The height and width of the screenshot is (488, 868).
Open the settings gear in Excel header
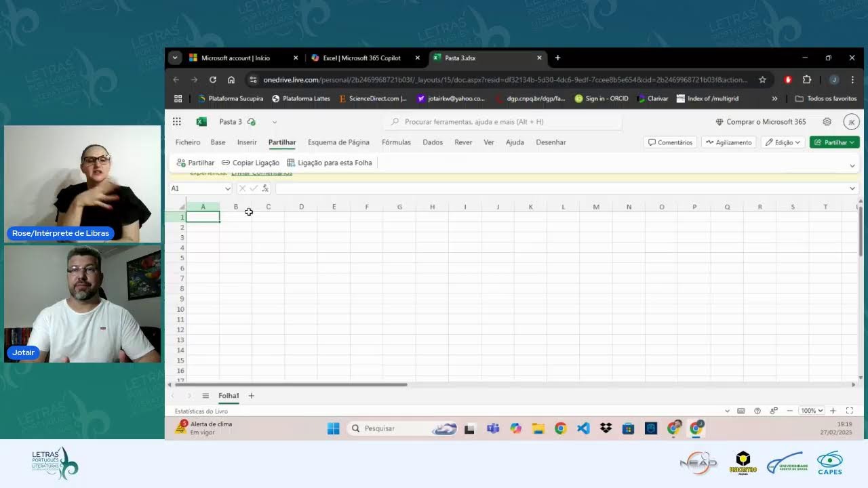[x=827, y=122]
